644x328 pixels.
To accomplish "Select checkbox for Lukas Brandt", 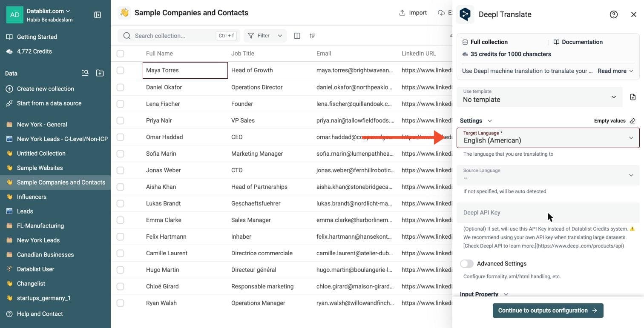I will (x=121, y=203).
